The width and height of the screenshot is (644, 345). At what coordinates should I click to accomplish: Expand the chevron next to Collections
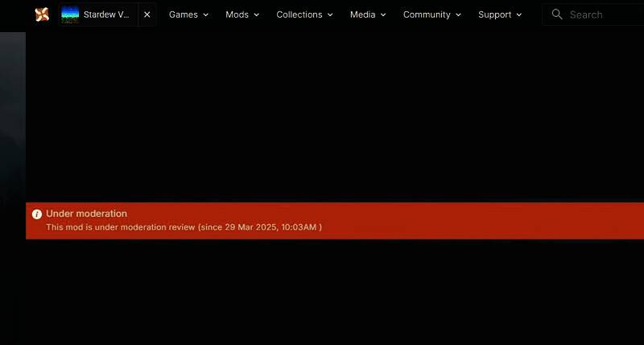click(330, 15)
